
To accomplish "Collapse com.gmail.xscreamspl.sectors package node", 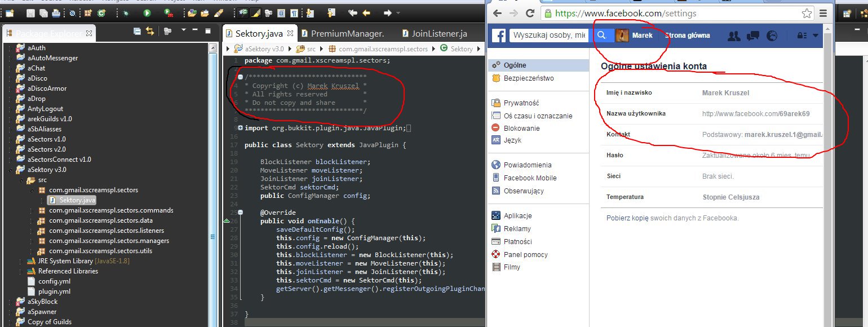I will [x=31, y=190].
